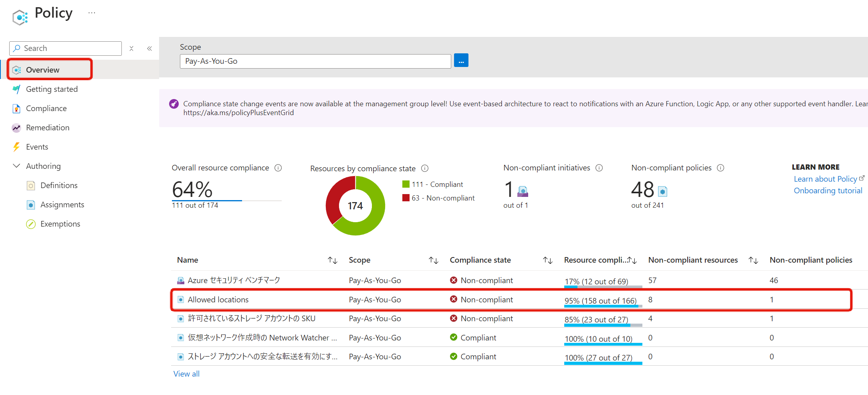Sort by Resource compliance column arrows
The height and width of the screenshot is (395, 868).
(x=632, y=260)
